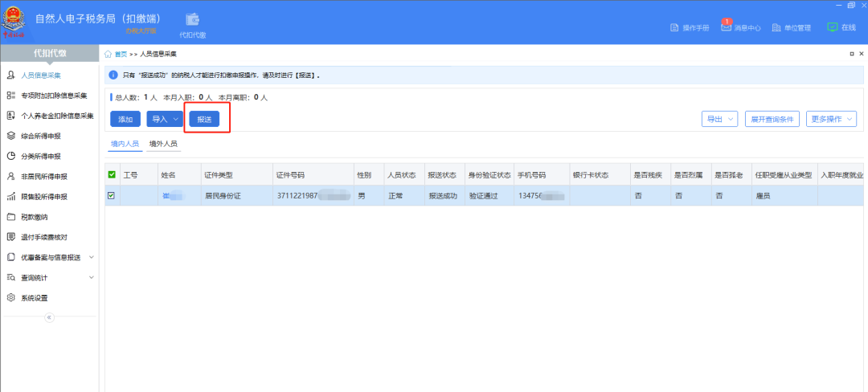Click the 任职受雇从业类型 column header
Viewport: 868px width, 392px height.
784,175
